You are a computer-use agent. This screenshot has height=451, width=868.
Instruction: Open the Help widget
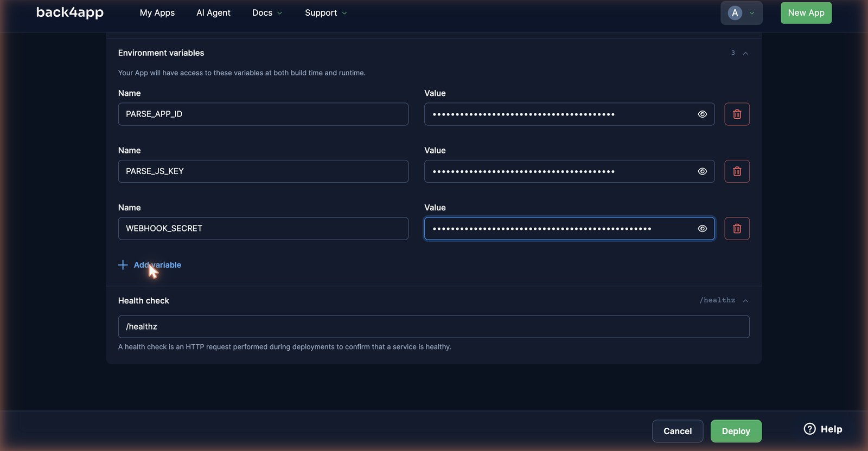pyautogui.click(x=823, y=429)
